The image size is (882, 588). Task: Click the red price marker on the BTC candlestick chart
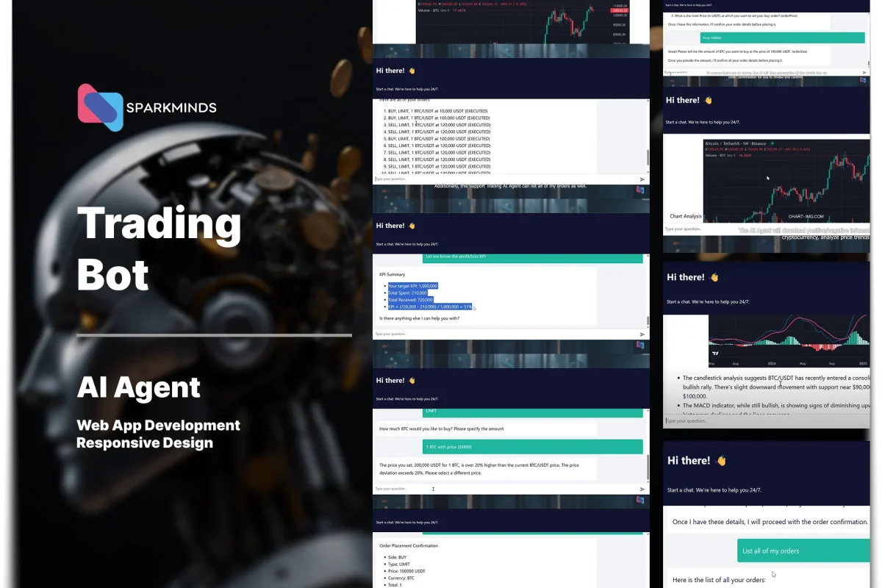point(620,10)
